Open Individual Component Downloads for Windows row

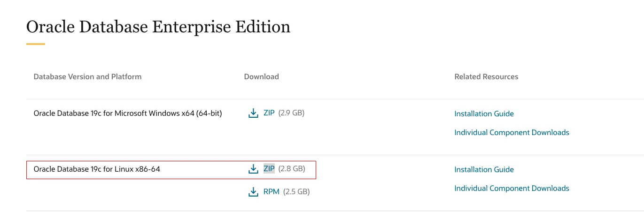[512, 132]
